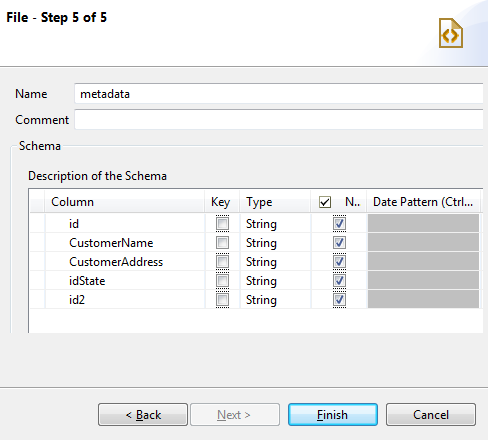
Task: Select the id2 column cell
Action: 125,300
